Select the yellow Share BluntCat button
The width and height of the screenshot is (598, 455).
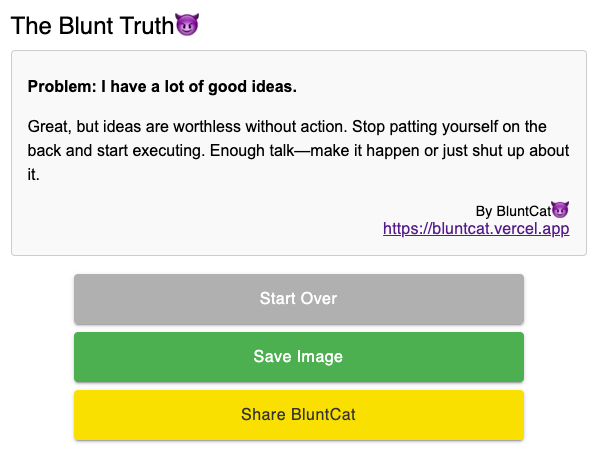point(299,415)
